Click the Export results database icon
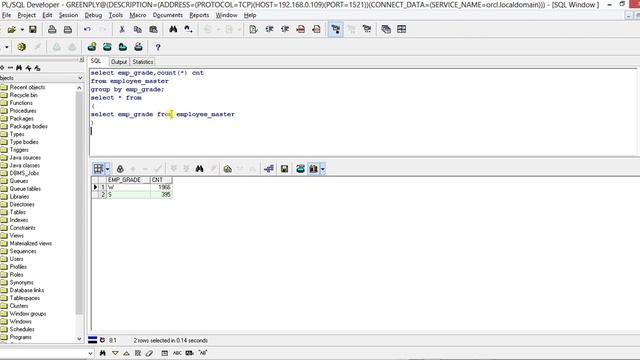Viewport: 640px width, 360px height. [300, 169]
